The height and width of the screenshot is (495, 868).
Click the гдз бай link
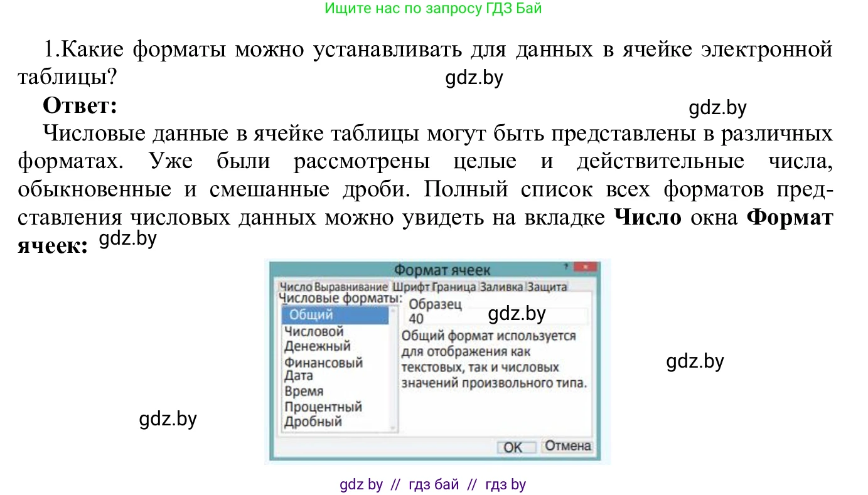click(x=435, y=484)
